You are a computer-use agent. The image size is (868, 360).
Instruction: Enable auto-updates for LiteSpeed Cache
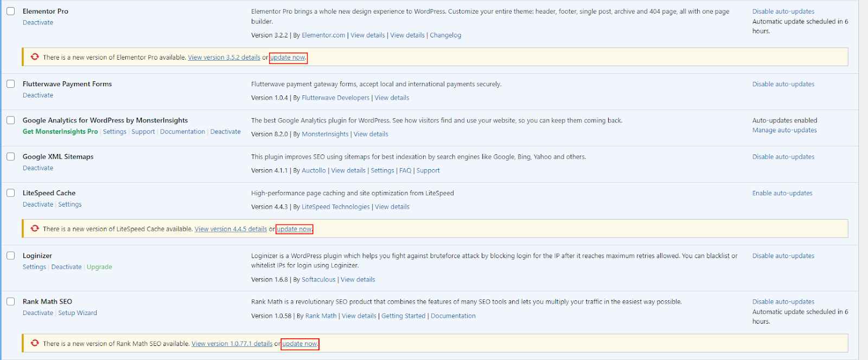click(x=782, y=193)
